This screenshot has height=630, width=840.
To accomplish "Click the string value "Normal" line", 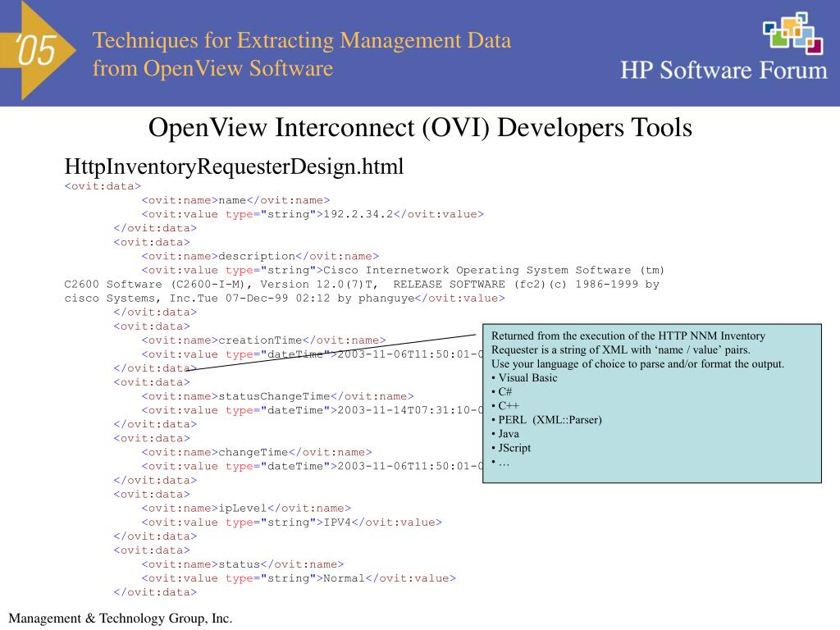I will (x=299, y=578).
